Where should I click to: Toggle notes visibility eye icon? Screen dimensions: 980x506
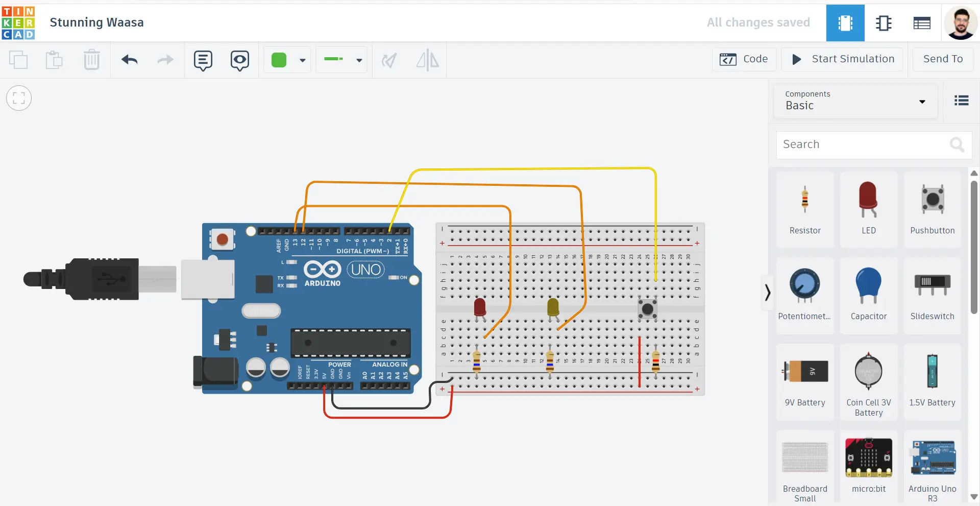(239, 60)
